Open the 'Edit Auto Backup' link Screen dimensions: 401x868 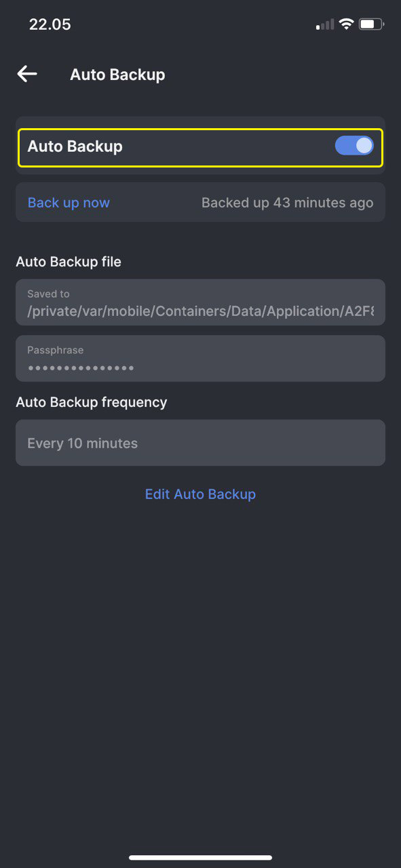(200, 494)
